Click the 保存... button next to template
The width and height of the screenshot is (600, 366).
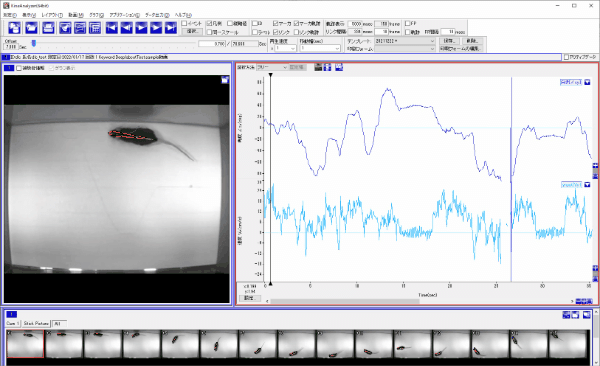449,41
